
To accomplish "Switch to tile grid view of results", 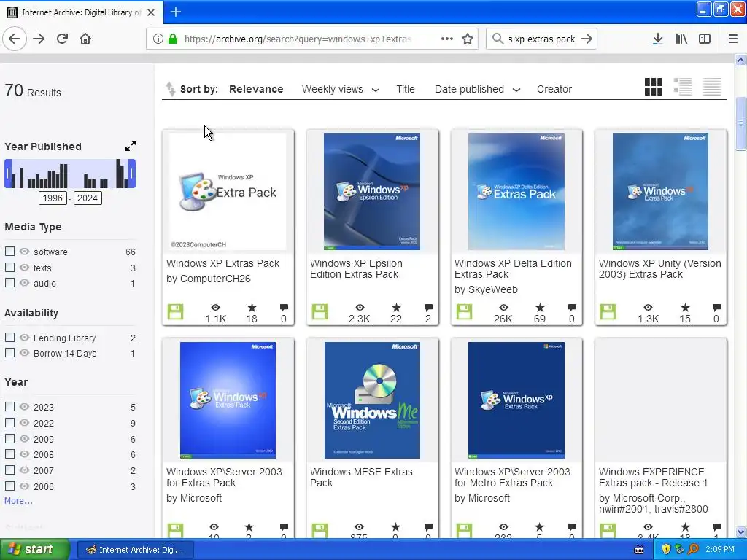I will click(653, 87).
